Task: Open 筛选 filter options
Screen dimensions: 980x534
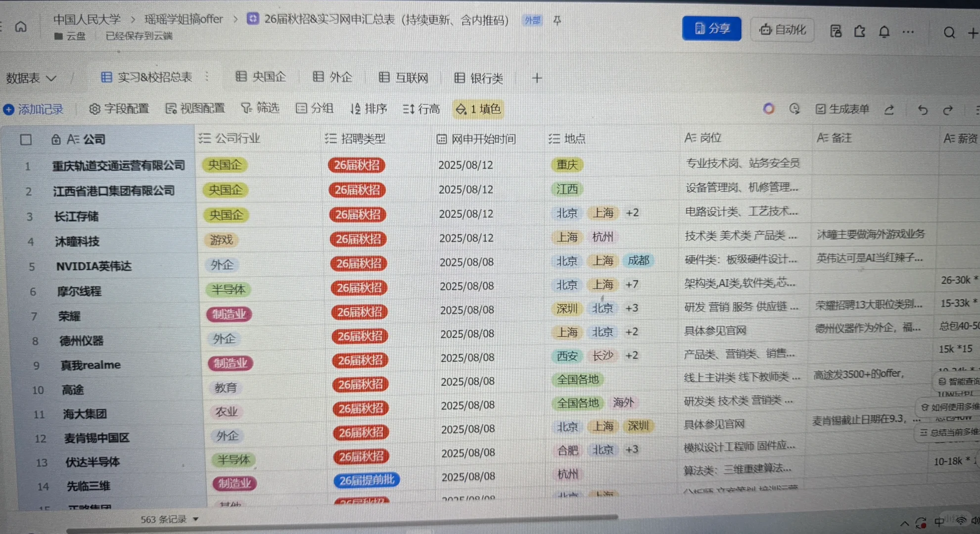Action: [260, 108]
